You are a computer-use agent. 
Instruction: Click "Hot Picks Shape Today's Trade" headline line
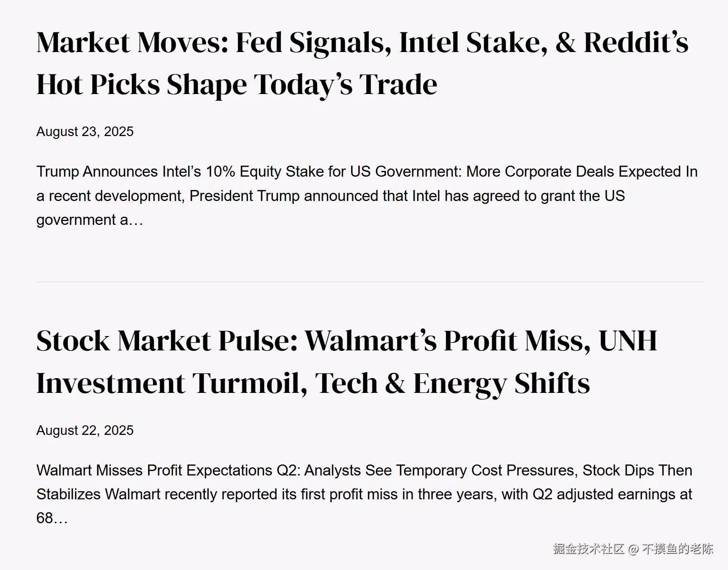(x=236, y=85)
